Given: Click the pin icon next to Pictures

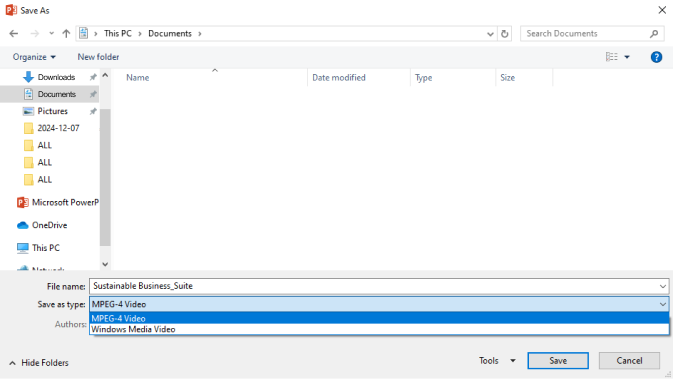Looking at the screenshot, I should (93, 111).
